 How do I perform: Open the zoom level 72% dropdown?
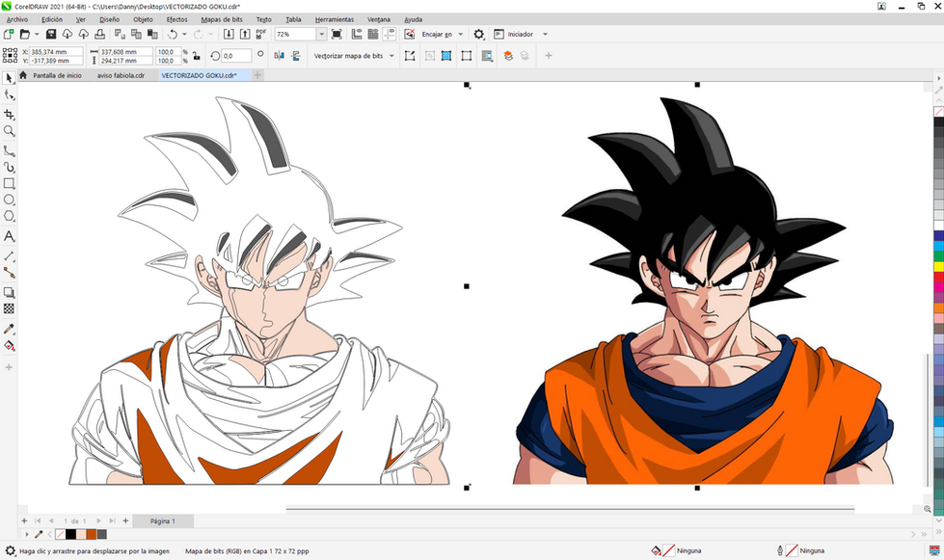click(321, 35)
